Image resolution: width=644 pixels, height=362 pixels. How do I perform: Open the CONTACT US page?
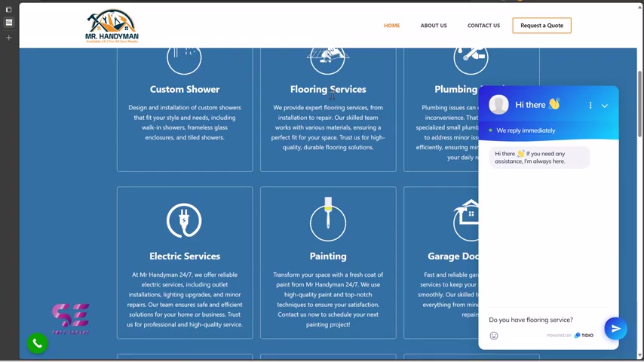click(x=483, y=26)
